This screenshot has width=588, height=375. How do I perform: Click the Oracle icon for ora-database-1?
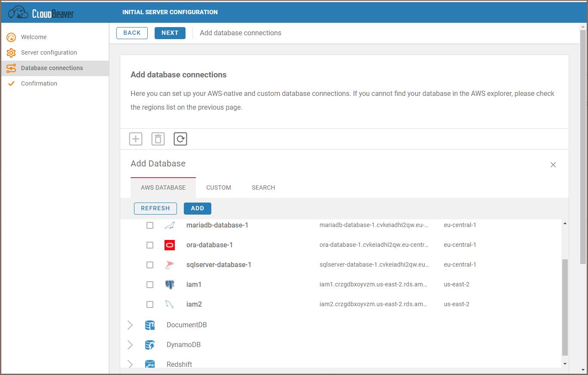click(170, 245)
